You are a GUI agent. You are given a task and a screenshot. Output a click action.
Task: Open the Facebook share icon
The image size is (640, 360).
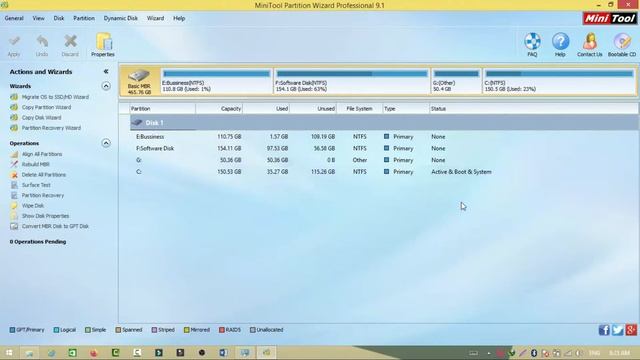tap(604, 330)
